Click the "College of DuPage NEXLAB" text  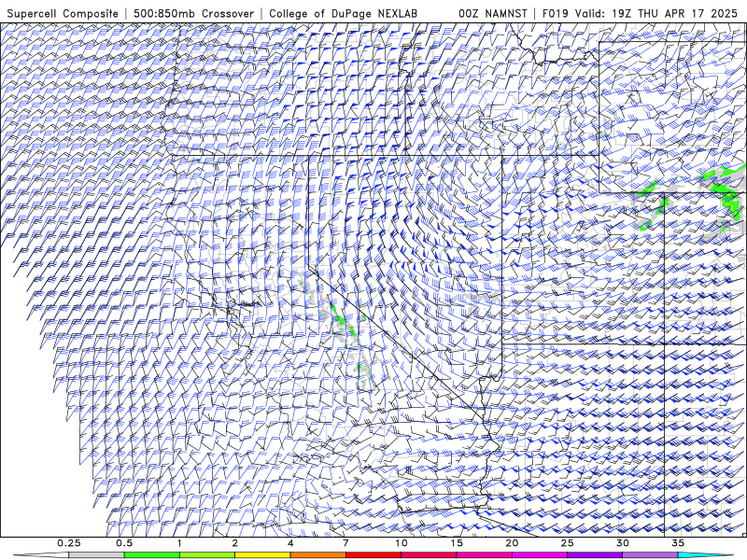click(343, 13)
